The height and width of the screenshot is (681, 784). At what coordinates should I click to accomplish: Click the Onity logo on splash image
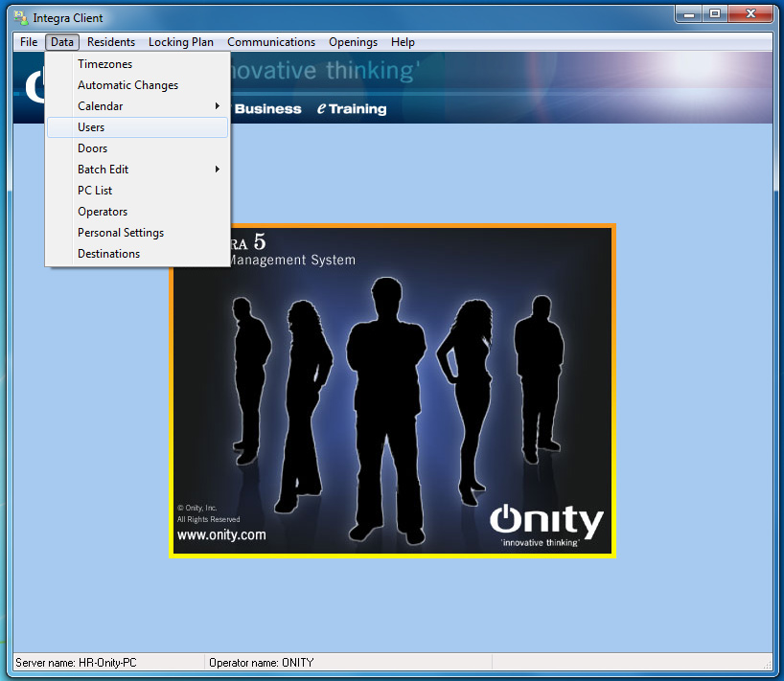coord(546,523)
